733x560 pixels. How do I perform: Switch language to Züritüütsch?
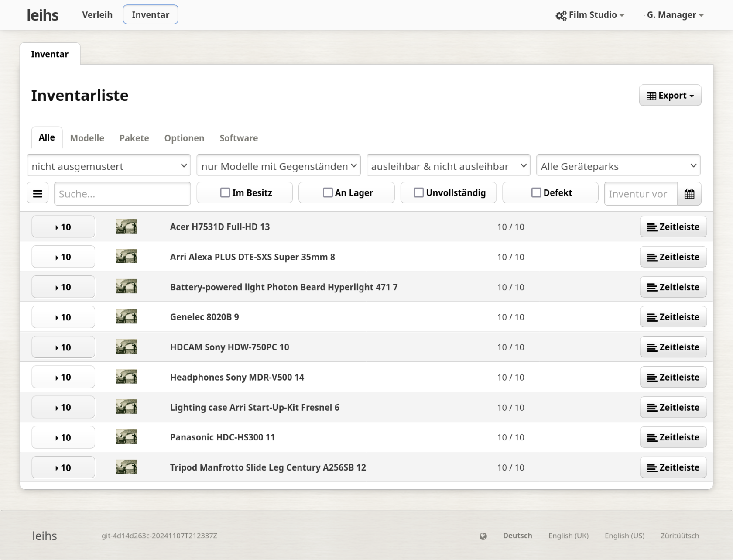click(x=680, y=536)
